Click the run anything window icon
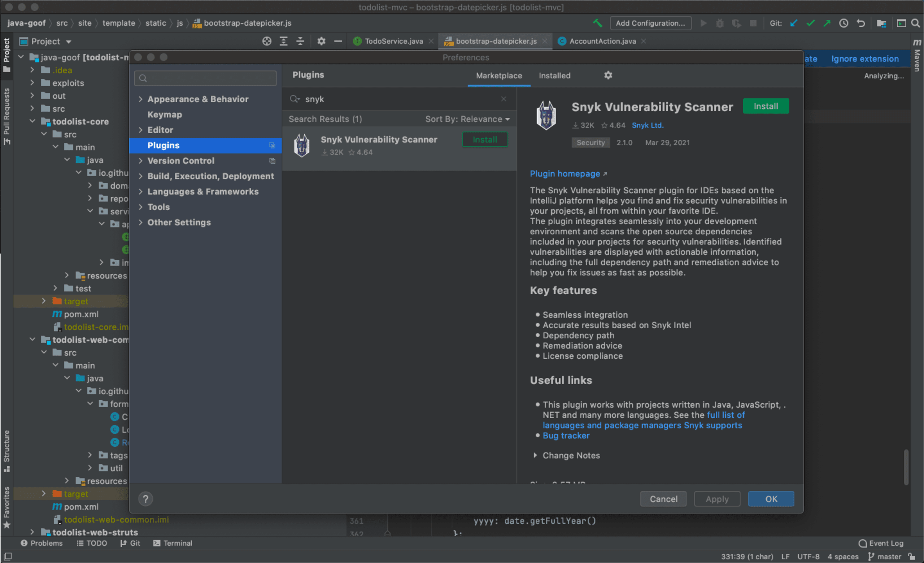This screenshot has width=924, height=563. click(901, 23)
